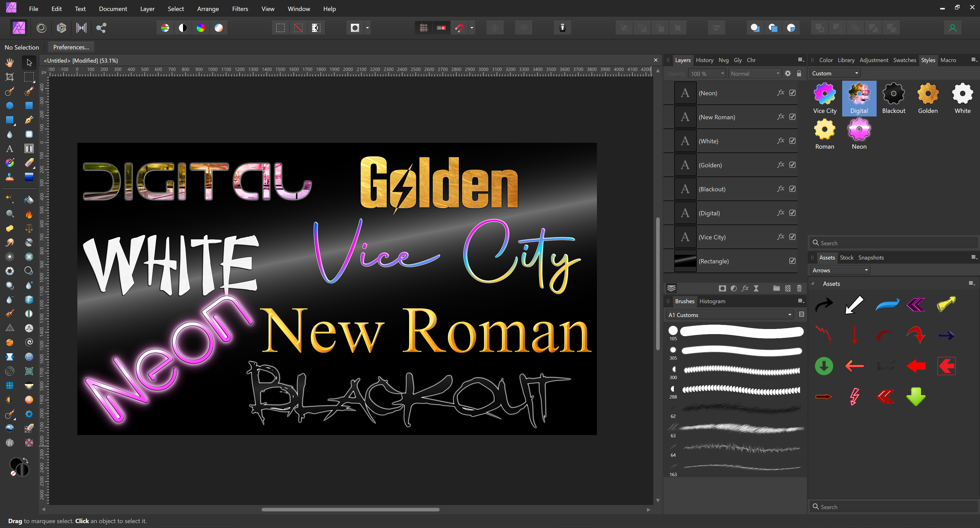This screenshot has width=980, height=528.
Task: Toggle visibility of the (Neon) layer
Action: tap(792, 93)
